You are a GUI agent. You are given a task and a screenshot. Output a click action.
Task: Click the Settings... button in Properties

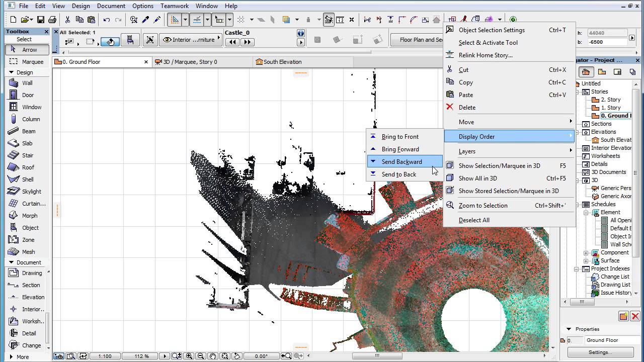[x=600, y=352]
